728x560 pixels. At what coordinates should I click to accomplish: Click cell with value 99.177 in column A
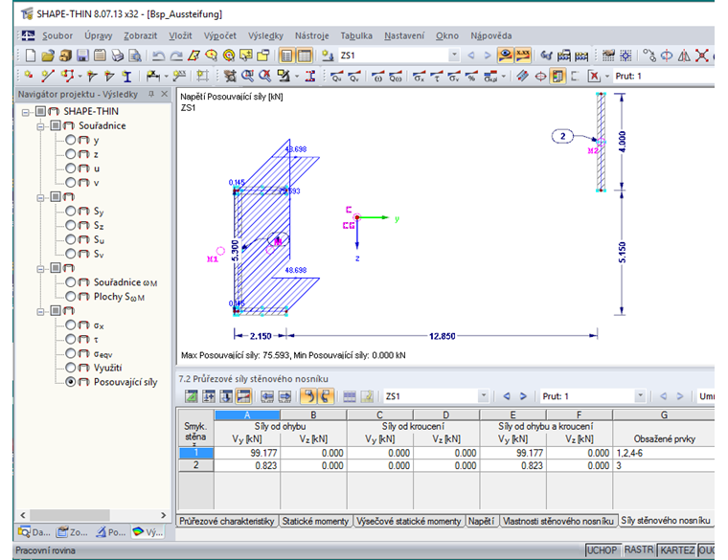[x=247, y=453]
